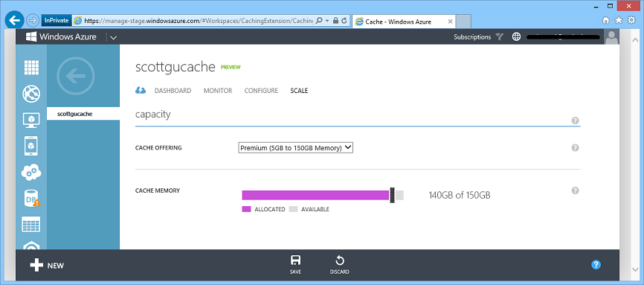
Task: Close the Cache - Windows Azure tab
Action: 450,22
